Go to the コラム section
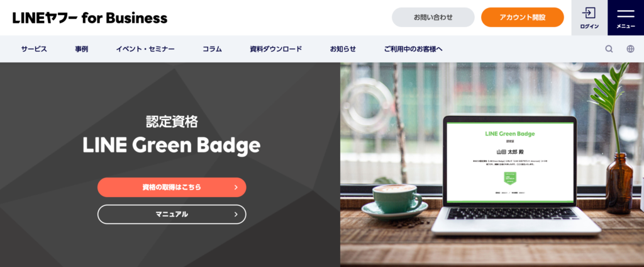644x267 pixels. point(212,49)
